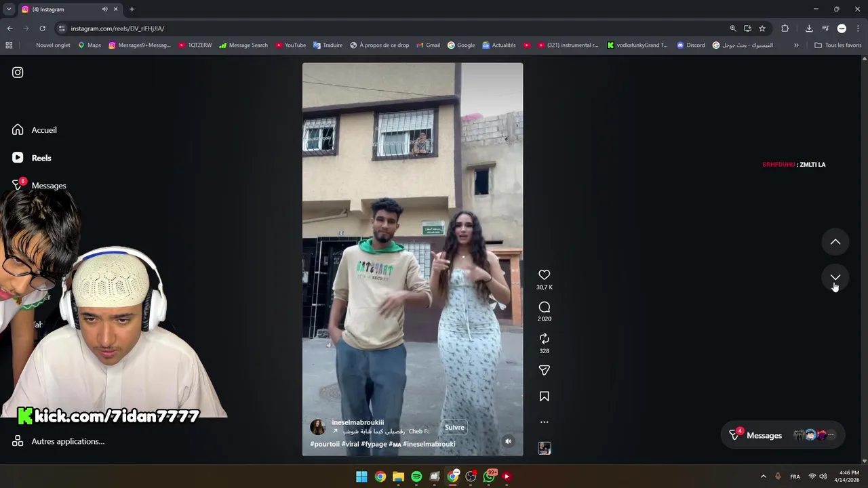Open Accueil home in Instagram sidebar
The width and height of the screenshot is (868, 488).
point(35,130)
